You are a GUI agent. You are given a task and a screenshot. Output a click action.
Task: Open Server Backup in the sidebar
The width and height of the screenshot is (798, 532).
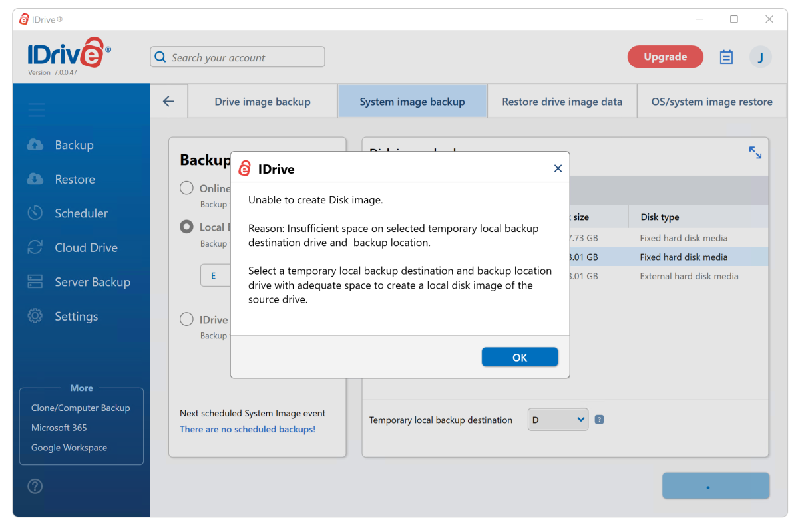[x=93, y=282]
